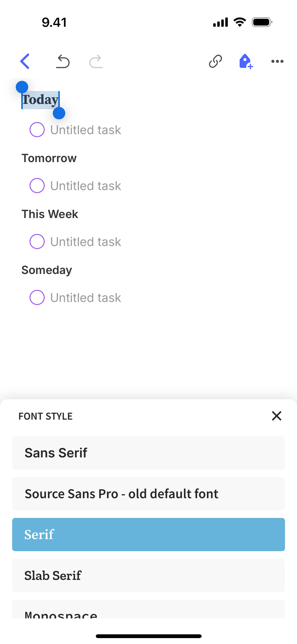Screen dimensions: 297x644
Task: Tap the copy link icon
Action: (x=215, y=61)
